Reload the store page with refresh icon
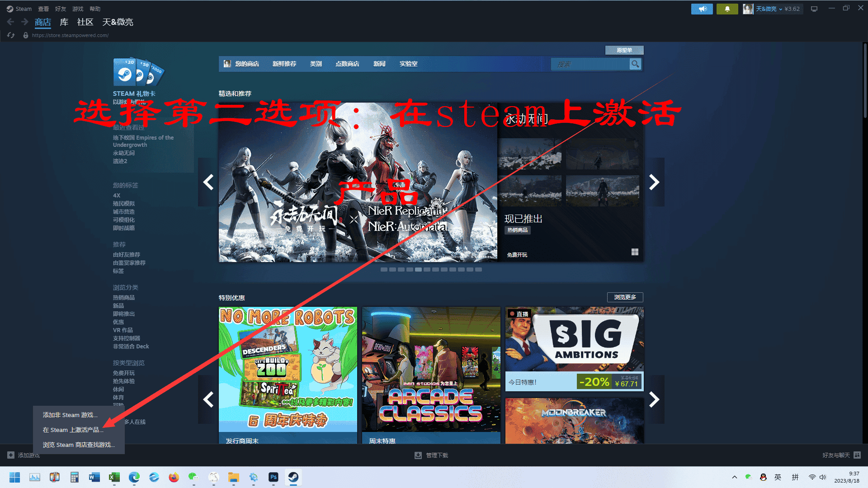868x488 pixels. 11,35
